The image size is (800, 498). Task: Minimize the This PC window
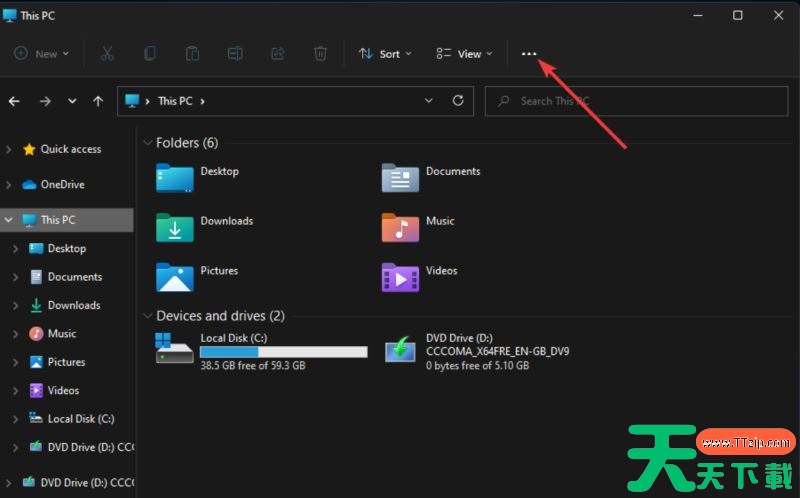pyautogui.click(x=698, y=15)
